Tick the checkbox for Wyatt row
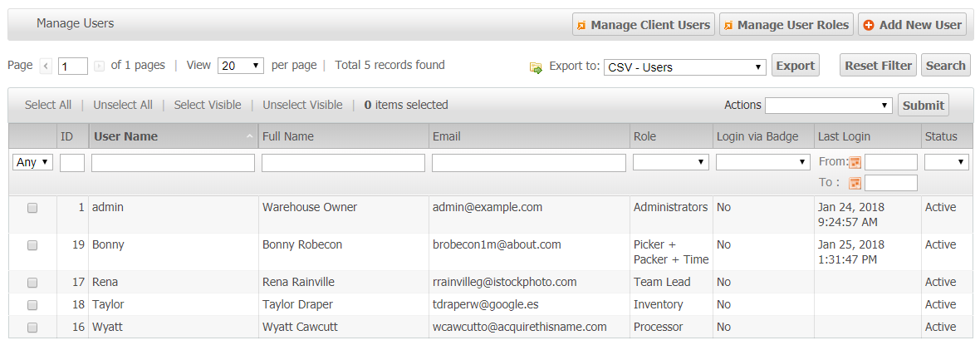The height and width of the screenshot is (350, 980). pyautogui.click(x=32, y=328)
